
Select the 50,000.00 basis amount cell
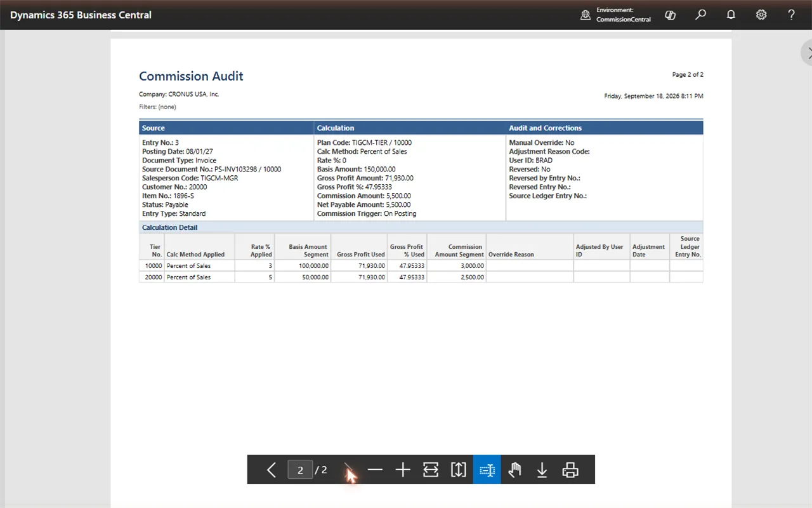[x=303, y=277]
